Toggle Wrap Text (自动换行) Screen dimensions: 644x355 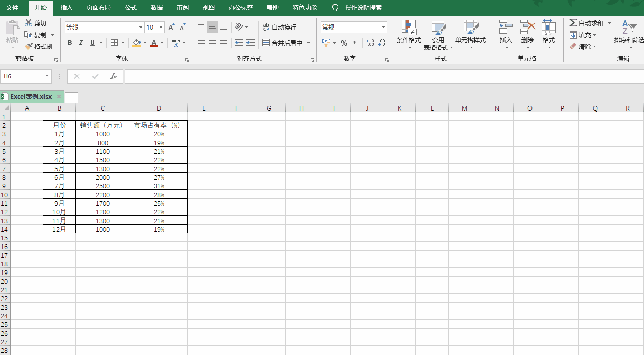point(279,27)
